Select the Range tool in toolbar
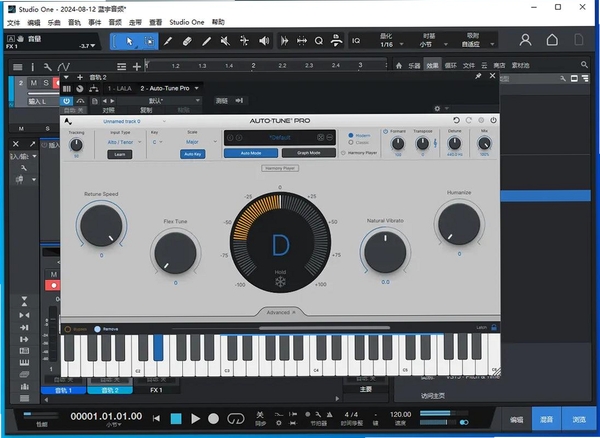Viewport: 600px width, 438px height. (x=149, y=41)
